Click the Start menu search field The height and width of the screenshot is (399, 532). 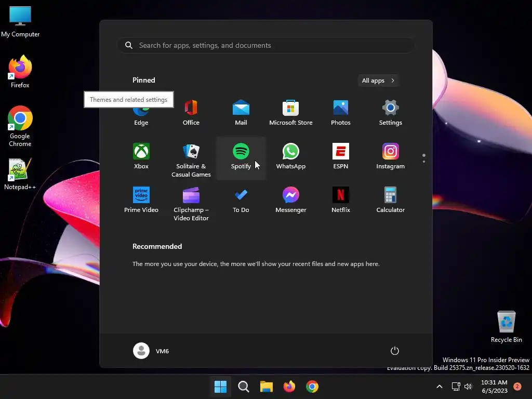(x=265, y=45)
